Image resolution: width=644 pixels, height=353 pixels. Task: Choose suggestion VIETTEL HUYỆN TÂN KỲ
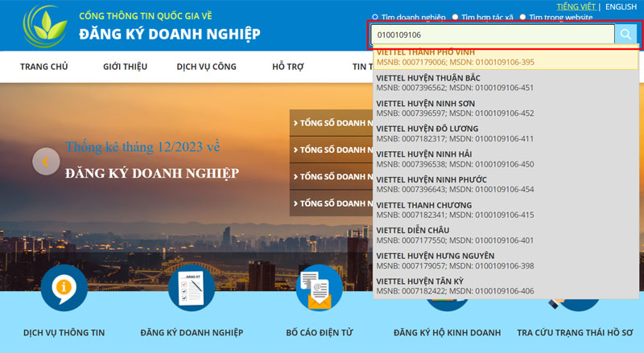click(506, 286)
